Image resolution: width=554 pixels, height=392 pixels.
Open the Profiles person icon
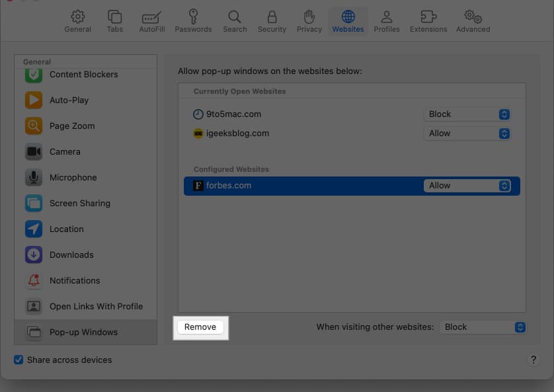pyautogui.click(x=387, y=17)
